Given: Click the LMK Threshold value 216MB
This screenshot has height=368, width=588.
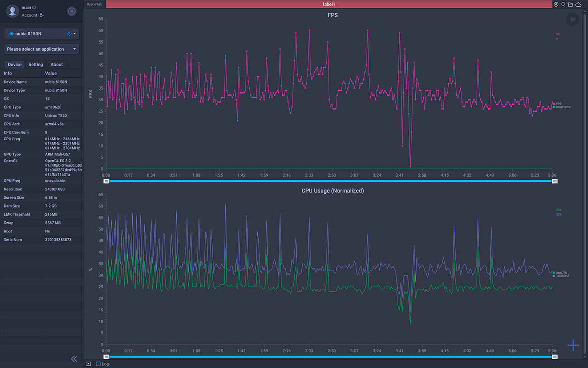Looking at the screenshot, I should [51, 214].
